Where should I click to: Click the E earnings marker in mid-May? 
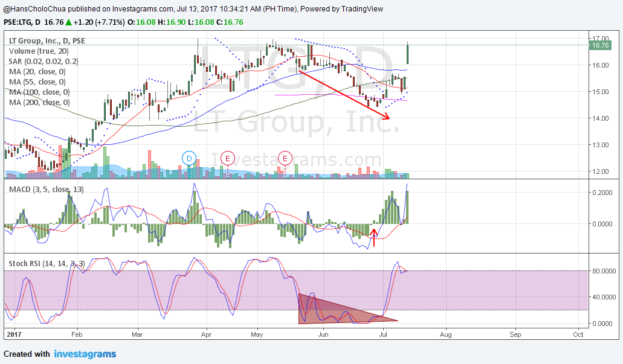(285, 158)
